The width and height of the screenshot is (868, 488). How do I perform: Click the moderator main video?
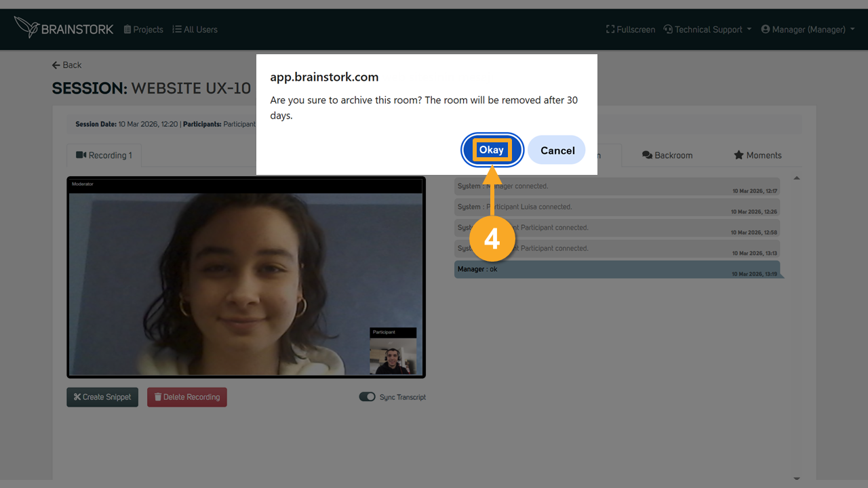coord(246,277)
